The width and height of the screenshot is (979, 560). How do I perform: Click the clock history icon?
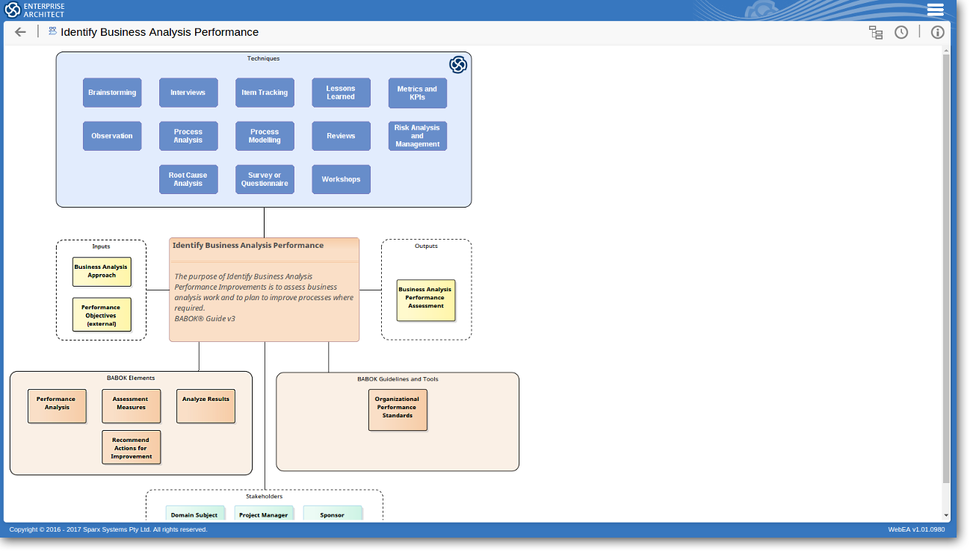click(901, 32)
